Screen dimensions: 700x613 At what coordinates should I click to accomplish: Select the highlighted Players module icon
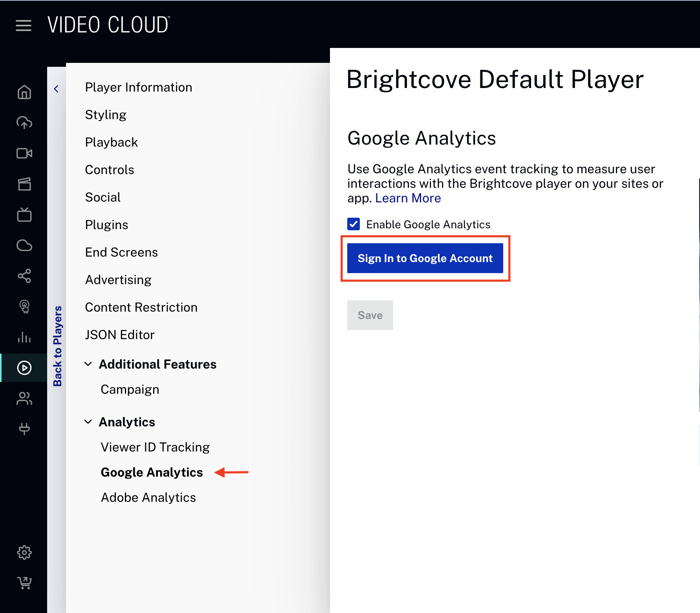[24, 368]
